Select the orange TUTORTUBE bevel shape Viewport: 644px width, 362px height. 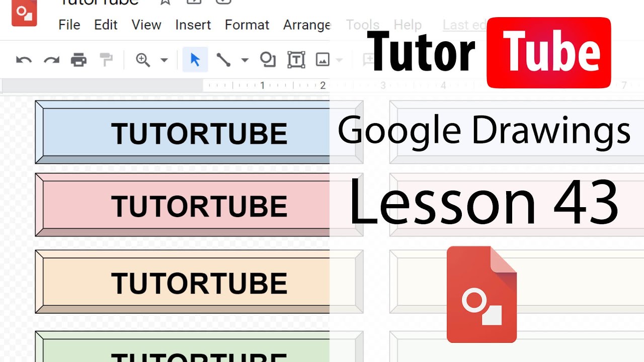tap(199, 282)
